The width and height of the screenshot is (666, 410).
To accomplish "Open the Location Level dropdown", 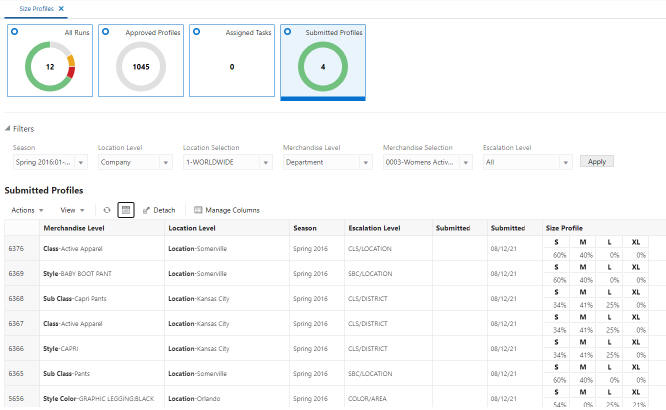I will (166, 162).
